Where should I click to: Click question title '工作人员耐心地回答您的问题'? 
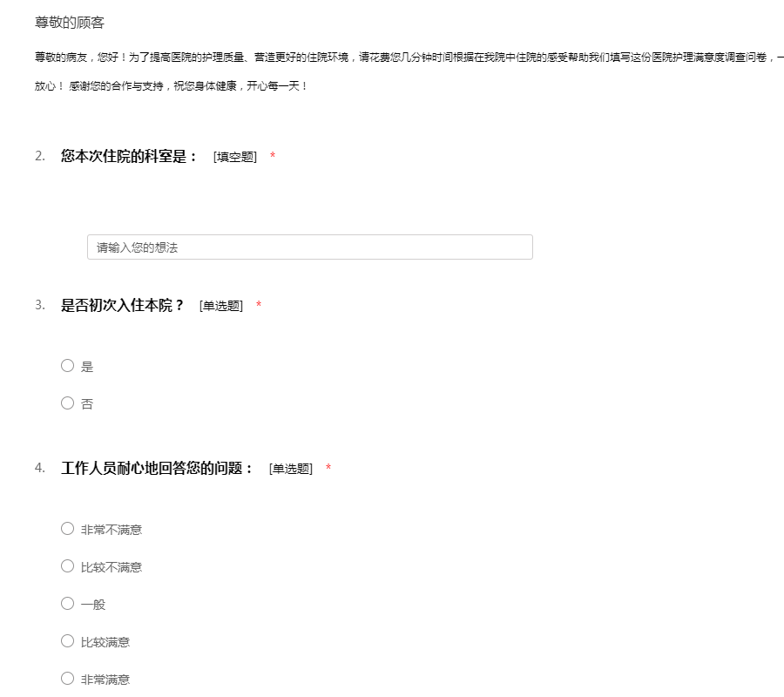158,468
